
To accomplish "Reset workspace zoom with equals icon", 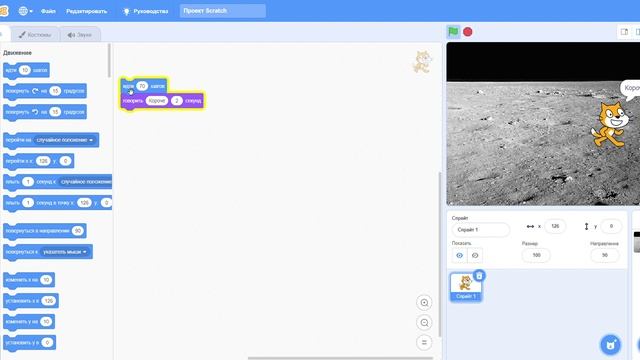I will tap(424, 342).
